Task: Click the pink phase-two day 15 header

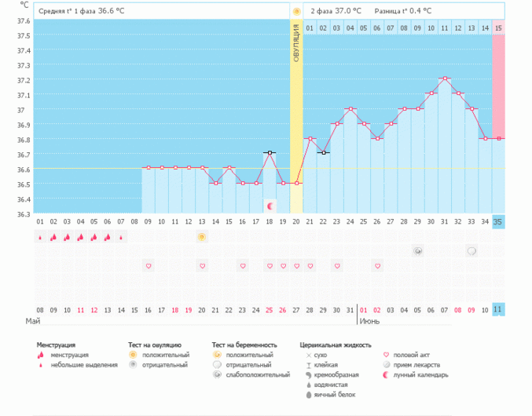Action: [498, 28]
